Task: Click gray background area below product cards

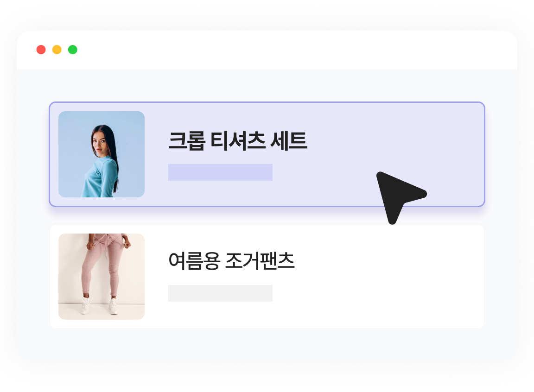Action: [267, 344]
